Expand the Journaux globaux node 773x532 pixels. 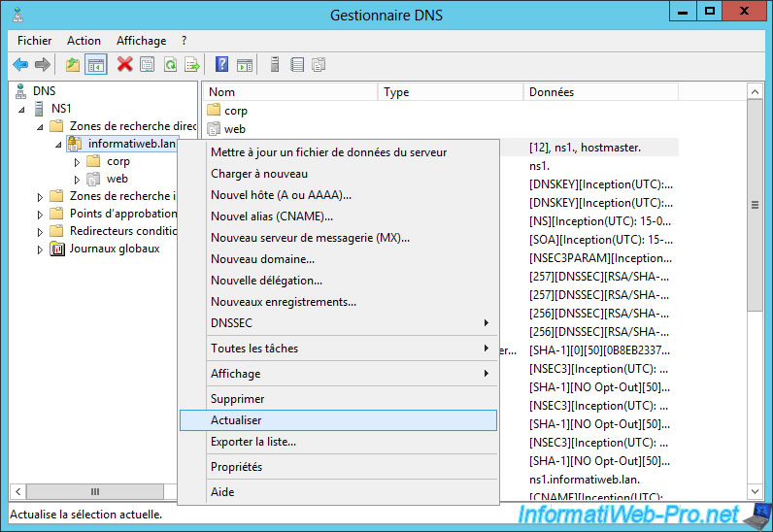click(41, 249)
